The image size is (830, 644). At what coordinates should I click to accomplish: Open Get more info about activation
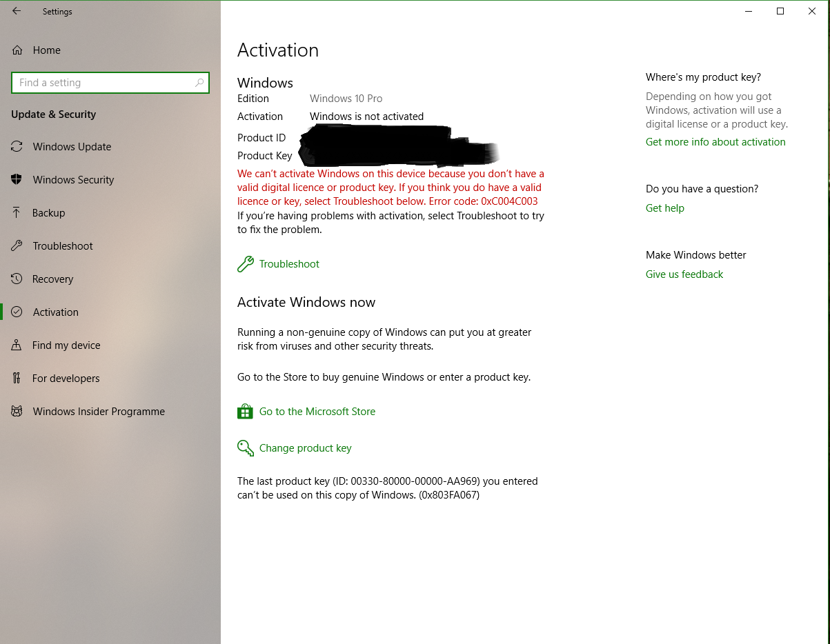pos(715,142)
